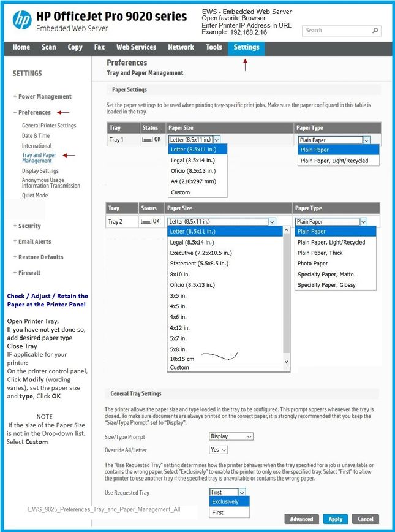Screen dimensions: 395x532
Task: Select 4x12 in. paper size
Action: pyautogui.click(x=225, y=328)
